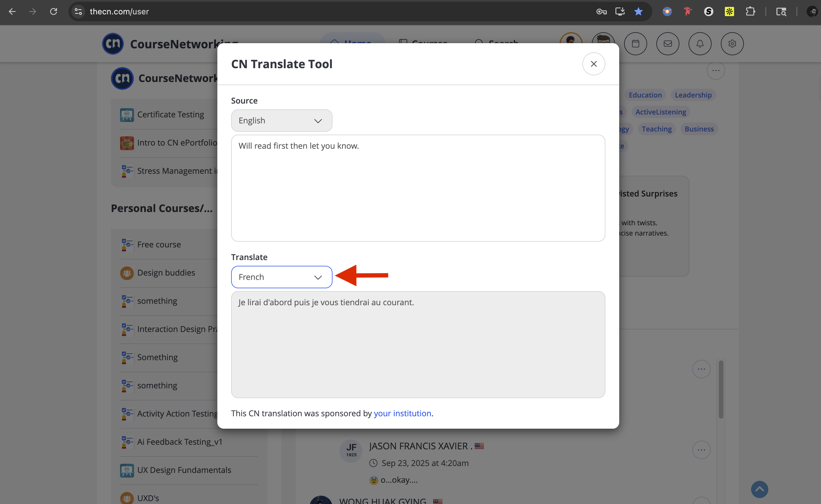Click the Business tag
The image size is (821, 504).
click(x=699, y=129)
